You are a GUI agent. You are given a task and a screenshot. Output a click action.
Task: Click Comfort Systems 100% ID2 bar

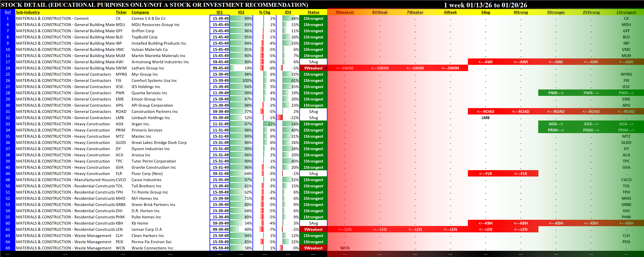coord(241,81)
